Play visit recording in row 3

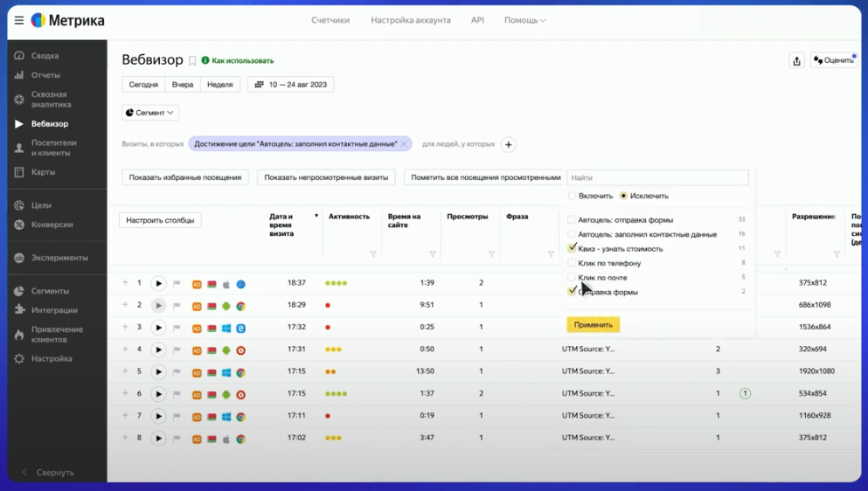[158, 328]
